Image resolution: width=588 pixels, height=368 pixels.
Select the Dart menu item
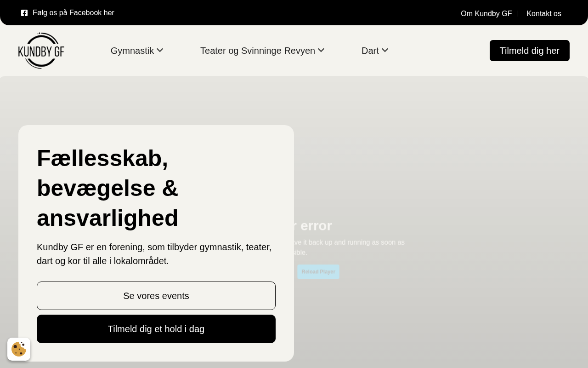[x=370, y=51]
